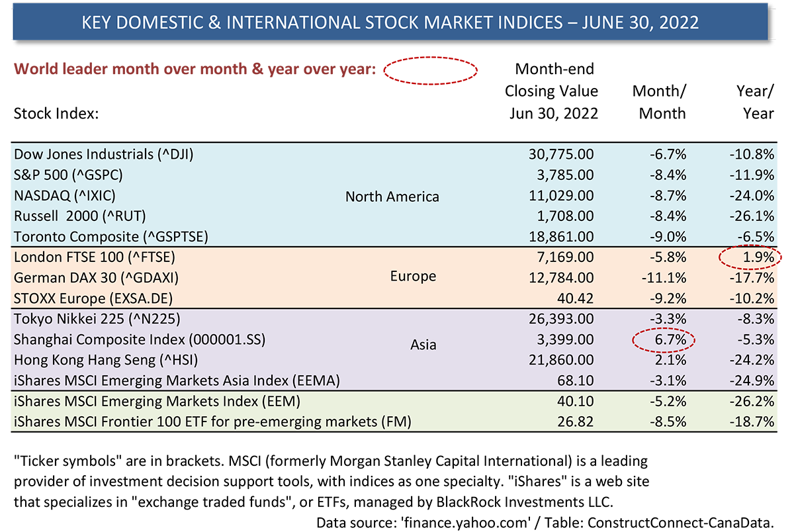Click the empty dashed oval near world leader
This screenshot has height=532, width=794.
(x=431, y=70)
